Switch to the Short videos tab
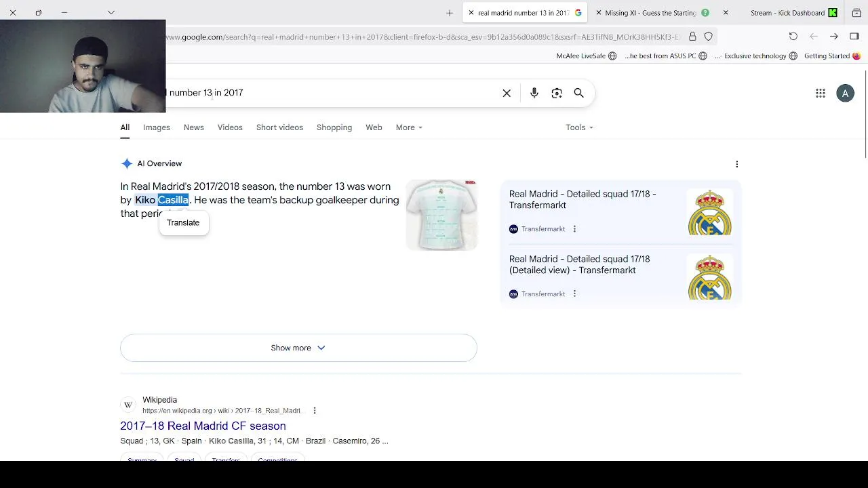This screenshot has width=868, height=488. pyautogui.click(x=279, y=127)
